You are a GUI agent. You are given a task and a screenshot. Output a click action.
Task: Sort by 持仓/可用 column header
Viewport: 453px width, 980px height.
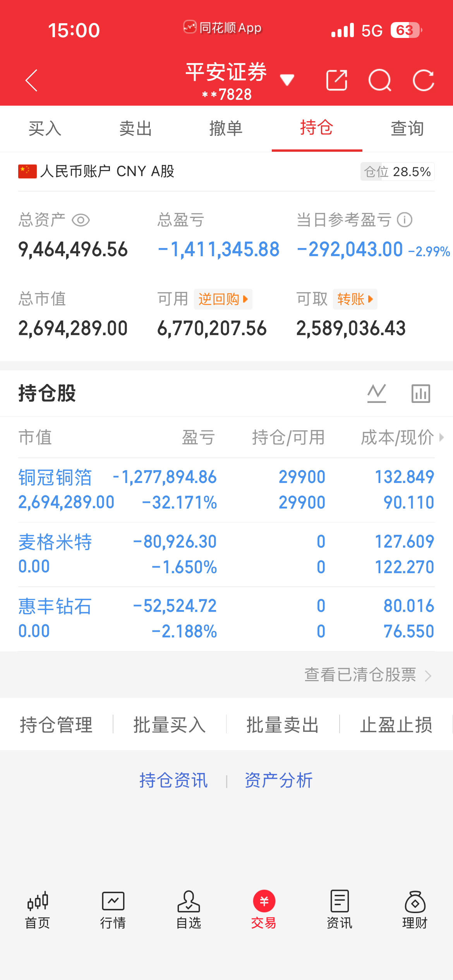click(288, 437)
